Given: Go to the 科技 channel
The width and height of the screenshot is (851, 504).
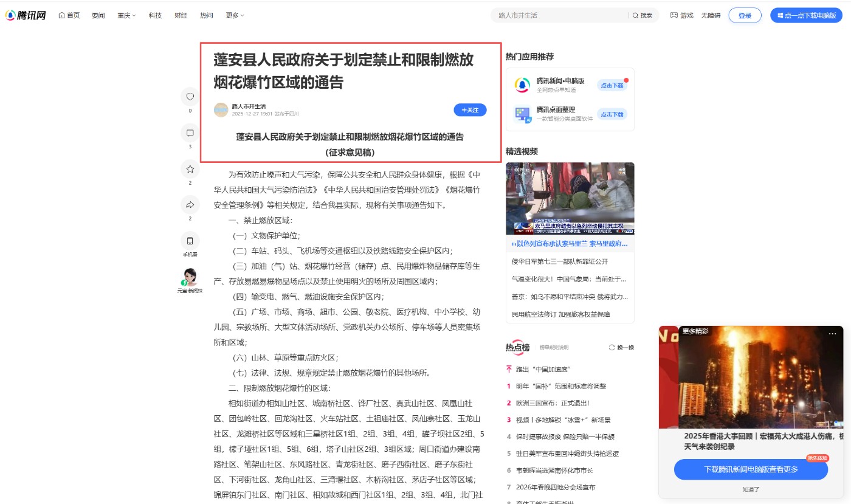Looking at the screenshot, I should [155, 15].
